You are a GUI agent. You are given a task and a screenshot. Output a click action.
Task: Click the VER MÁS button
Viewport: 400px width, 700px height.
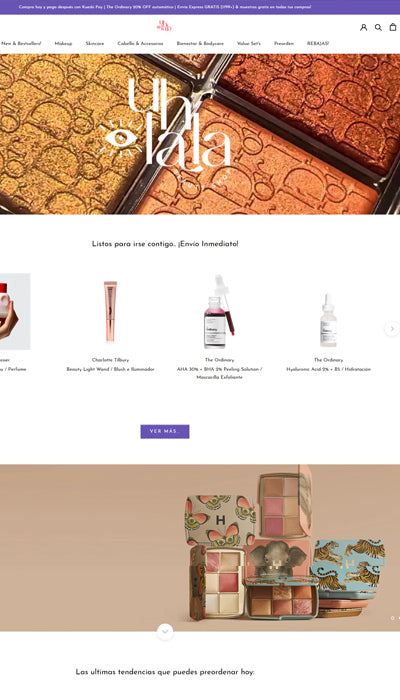click(x=165, y=431)
